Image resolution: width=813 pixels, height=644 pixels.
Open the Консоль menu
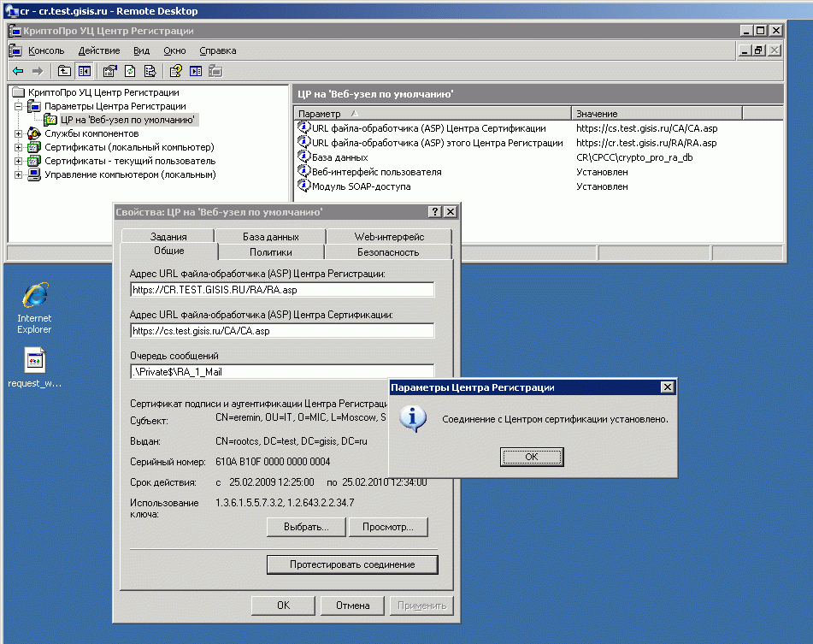coord(46,50)
